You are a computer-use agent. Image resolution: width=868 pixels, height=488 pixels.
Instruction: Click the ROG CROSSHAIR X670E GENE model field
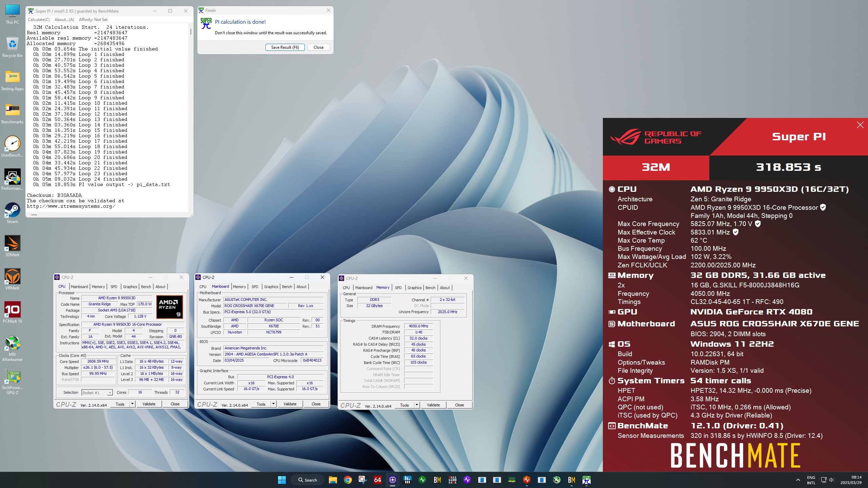[255, 306]
